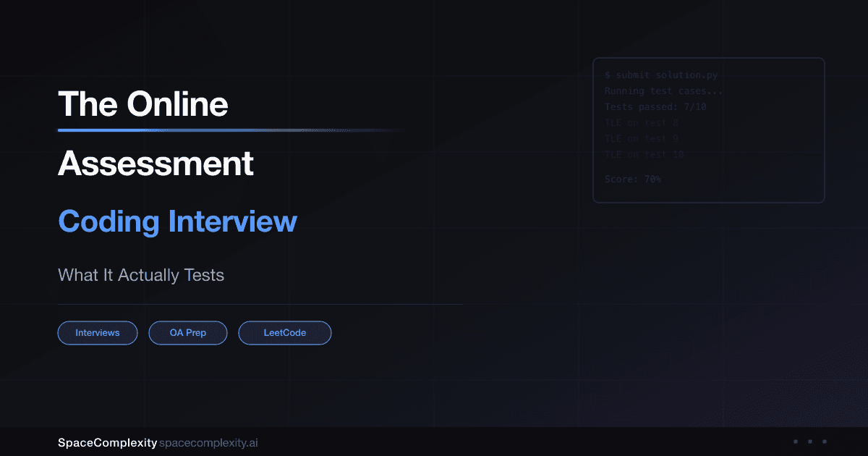
Task: Click the SpaceComplexity brand name
Action: [107, 442]
